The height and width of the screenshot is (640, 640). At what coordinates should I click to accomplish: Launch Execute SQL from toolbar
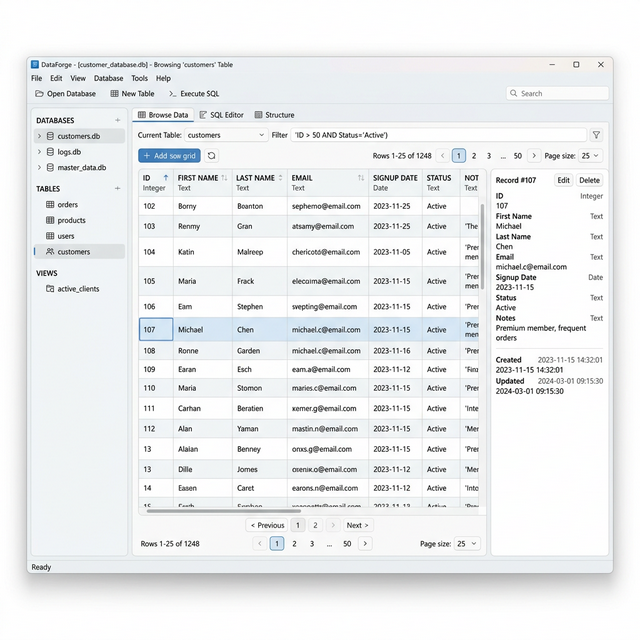[194, 93]
